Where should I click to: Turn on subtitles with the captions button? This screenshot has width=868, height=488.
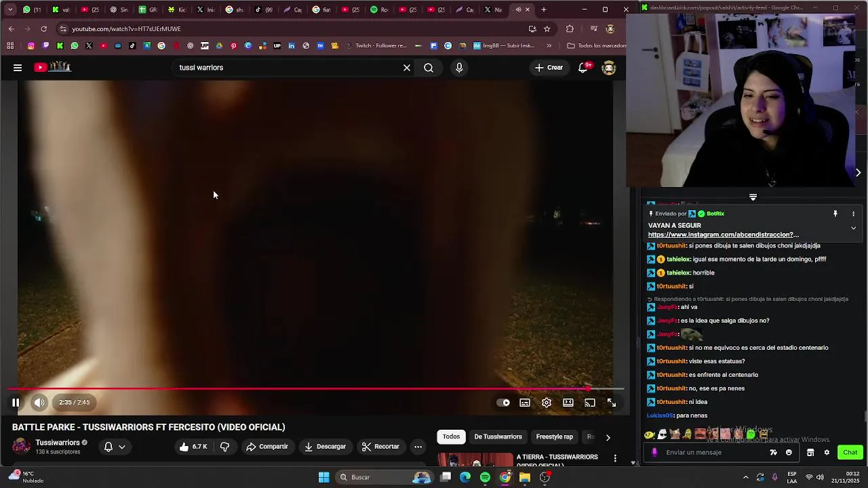tap(525, 403)
